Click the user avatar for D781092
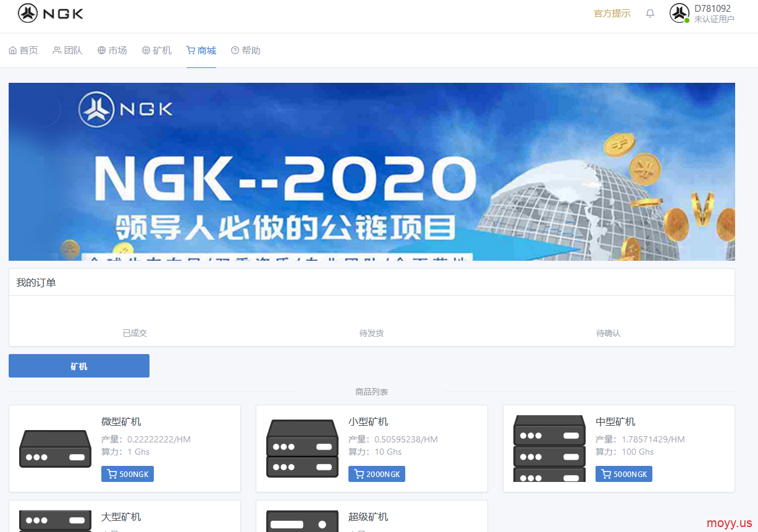 (680, 13)
